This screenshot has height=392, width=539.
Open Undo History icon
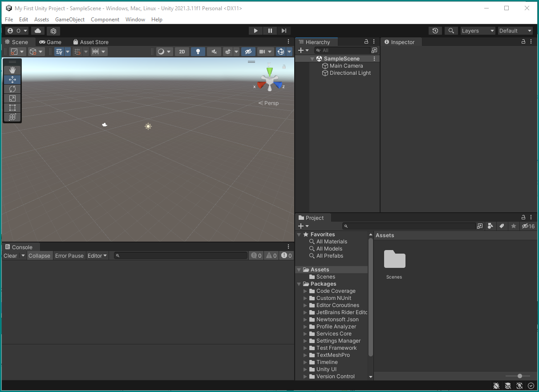coord(435,31)
